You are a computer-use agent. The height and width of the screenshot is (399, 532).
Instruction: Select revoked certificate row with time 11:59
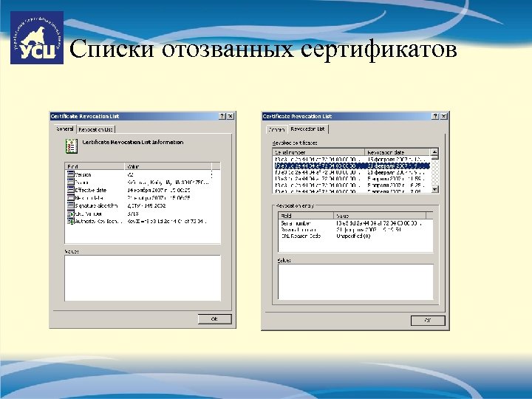coord(352,179)
